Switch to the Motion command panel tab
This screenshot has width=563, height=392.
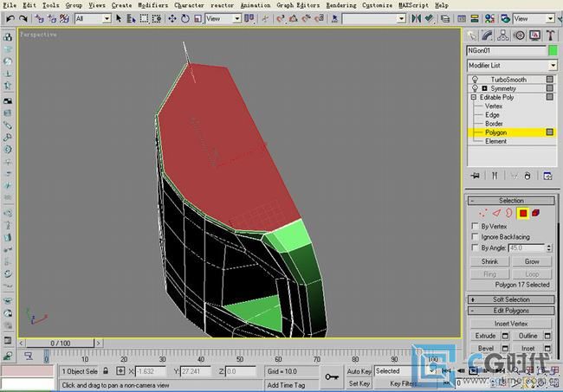[x=519, y=35]
